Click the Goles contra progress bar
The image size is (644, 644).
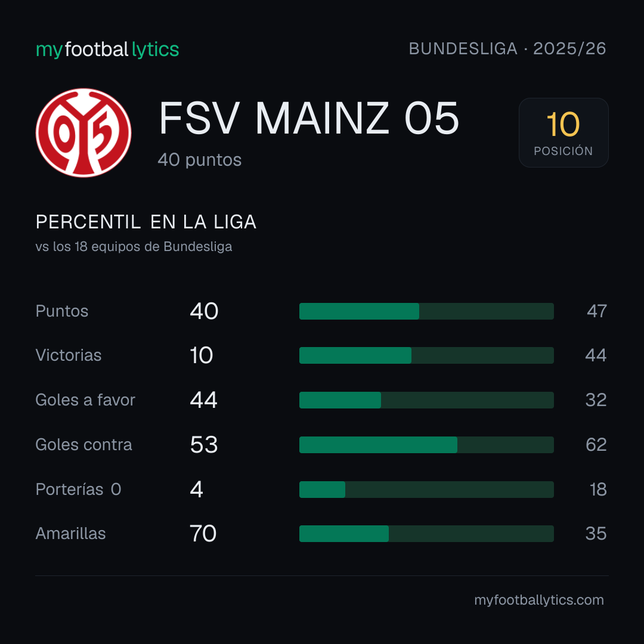(x=426, y=445)
